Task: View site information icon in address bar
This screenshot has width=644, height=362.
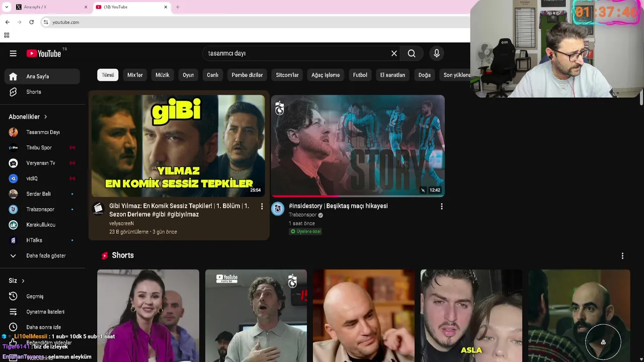Action: pos(46,22)
